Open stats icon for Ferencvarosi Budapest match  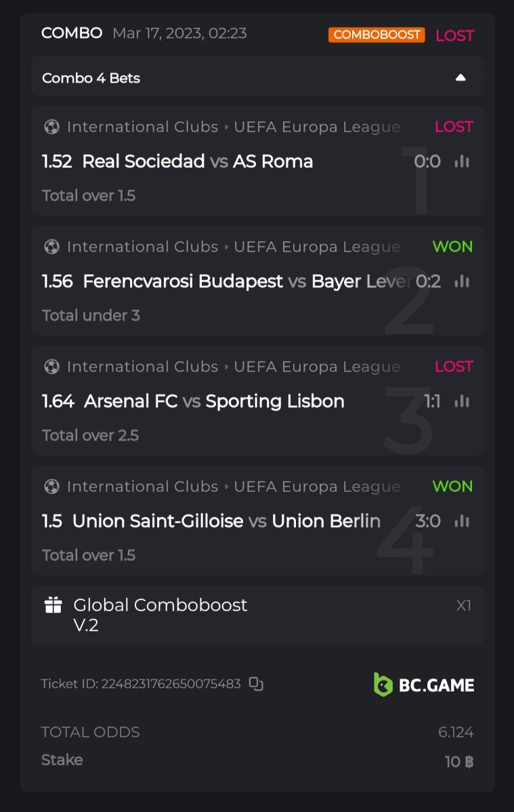(463, 281)
